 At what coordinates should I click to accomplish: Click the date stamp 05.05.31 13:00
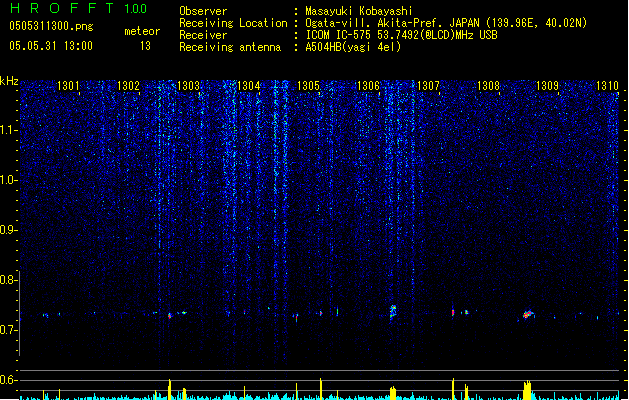click(51, 46)
